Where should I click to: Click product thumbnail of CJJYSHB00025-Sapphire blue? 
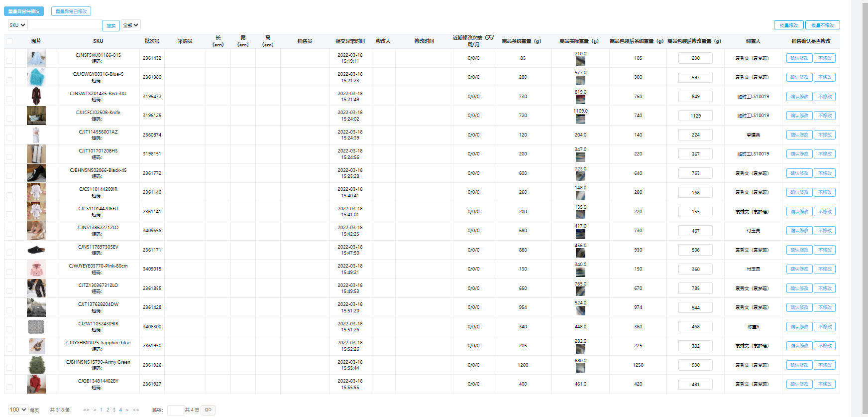coord(36,346)
